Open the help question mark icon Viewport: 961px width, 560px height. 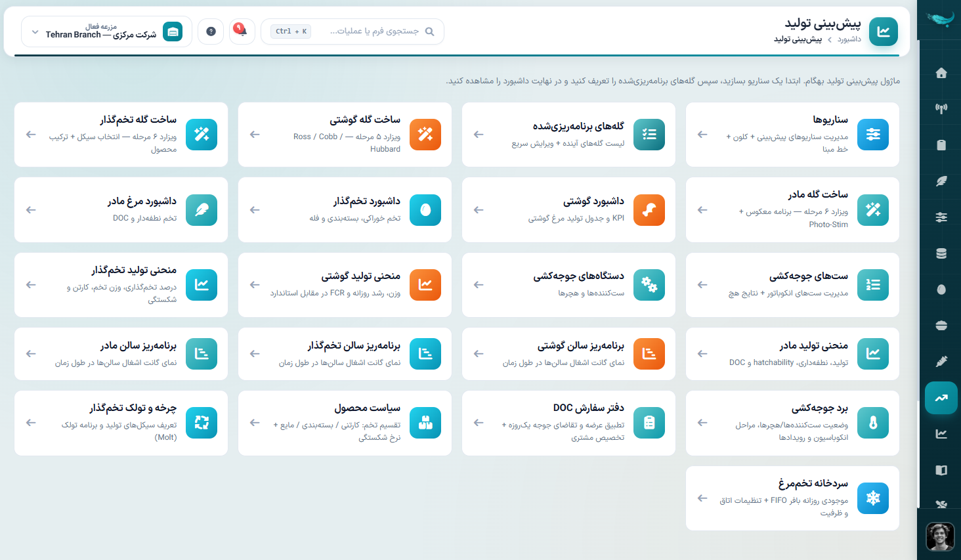tap(211, 32)
